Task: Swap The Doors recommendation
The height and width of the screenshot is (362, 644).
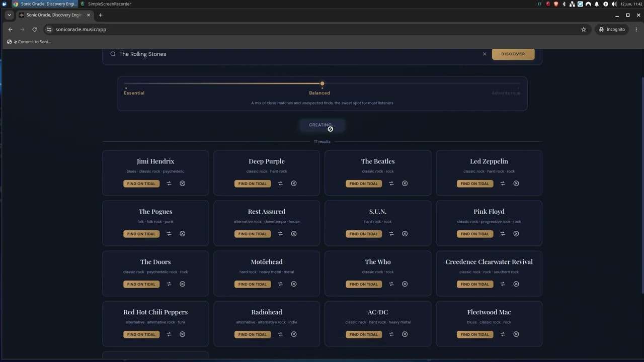Action: click(169, 284)
